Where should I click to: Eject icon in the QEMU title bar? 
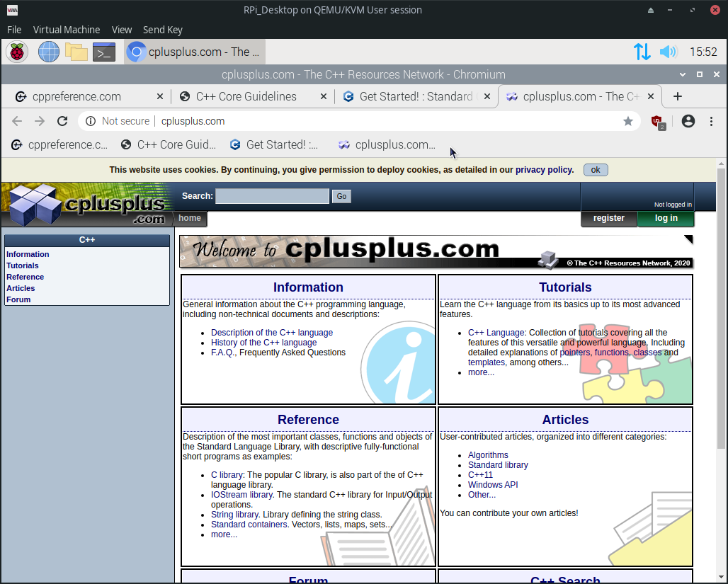click(x=651, y=10)
